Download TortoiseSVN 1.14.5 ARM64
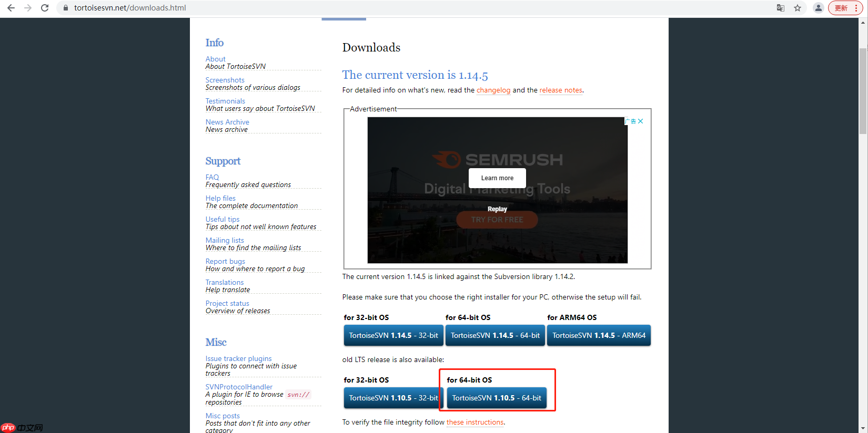Viewport: 868px width, 433px height. (599, 335)
